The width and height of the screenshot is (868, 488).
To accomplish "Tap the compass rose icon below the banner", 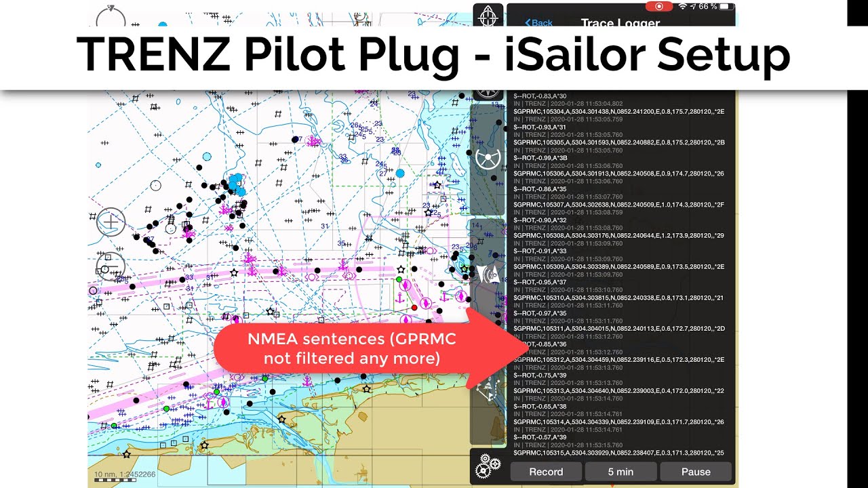I will [488, 94].
